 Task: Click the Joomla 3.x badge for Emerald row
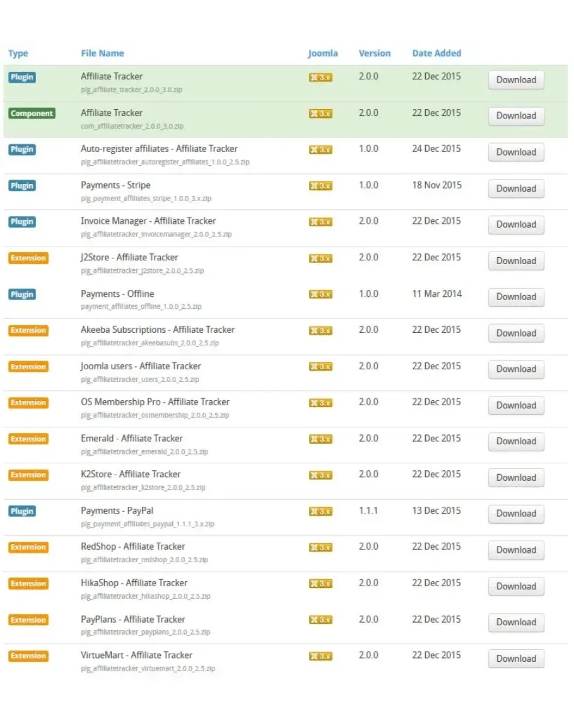tap(320, 439)
